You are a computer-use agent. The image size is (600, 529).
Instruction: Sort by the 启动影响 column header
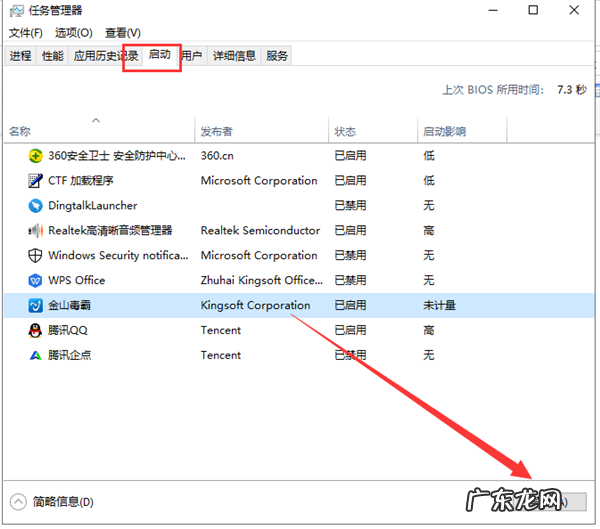click(x=462, y=131)
